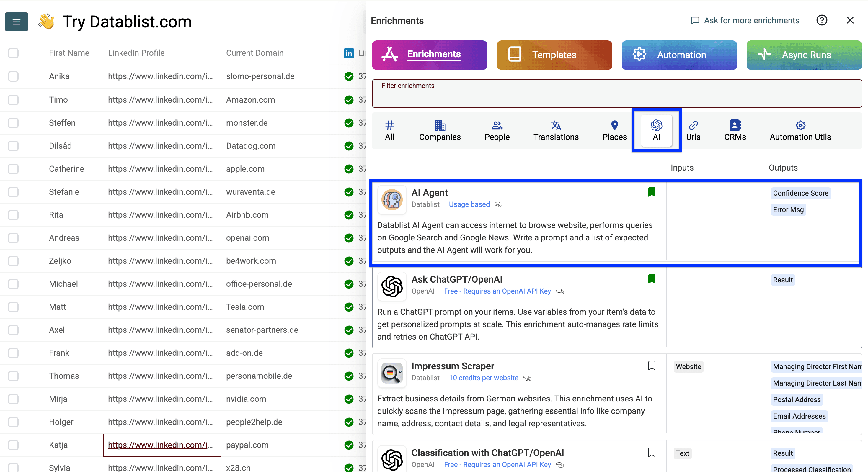
Task: Switch to the Templates tab
Action: click(554, 55)
